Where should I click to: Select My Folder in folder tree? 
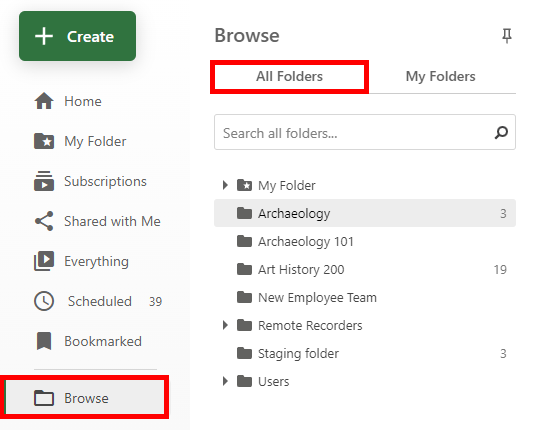coord(286,186)
